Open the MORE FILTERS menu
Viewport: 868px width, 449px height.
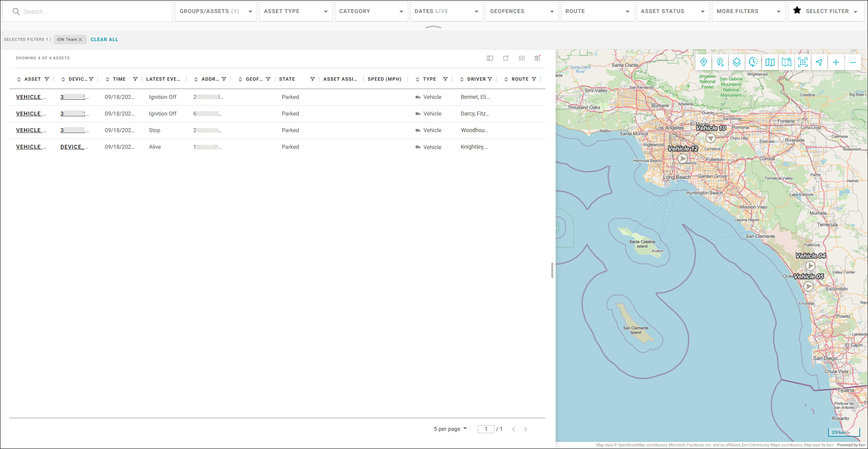(748, 11)
